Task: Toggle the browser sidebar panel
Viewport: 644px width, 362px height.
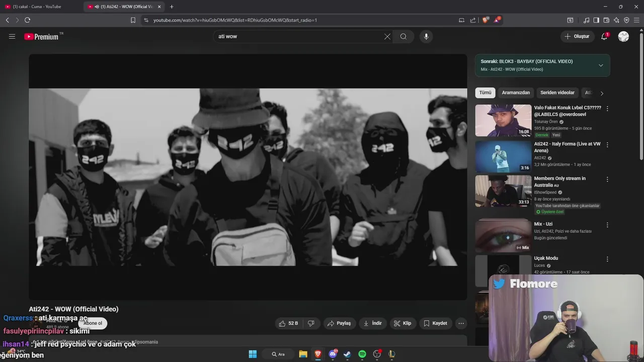Action: [x=596, y=20]
